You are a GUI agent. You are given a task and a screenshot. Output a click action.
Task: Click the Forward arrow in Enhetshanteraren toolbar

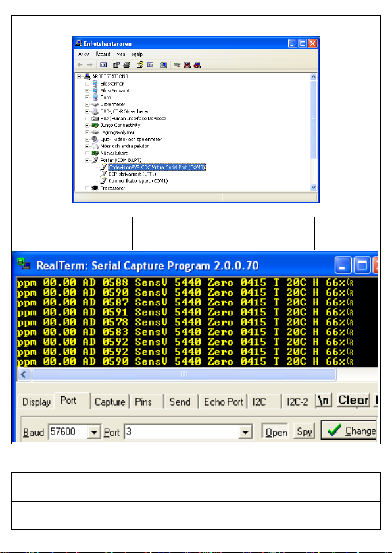pos(90,65)
